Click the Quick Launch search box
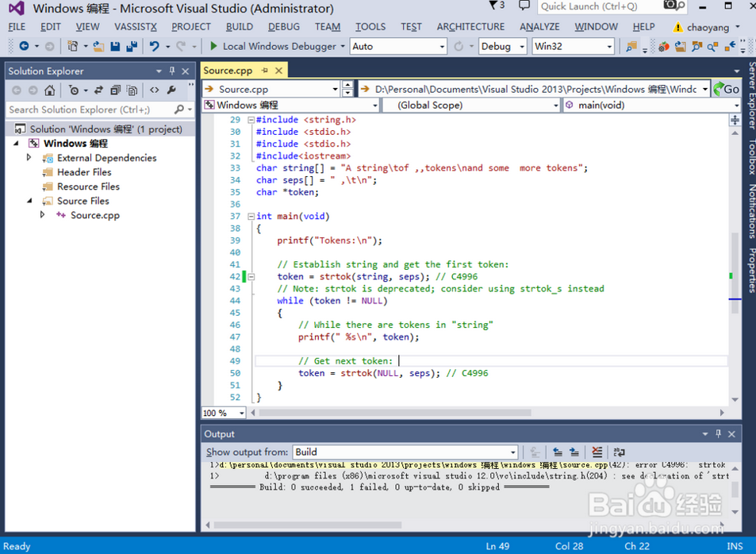 pos(600,6)
